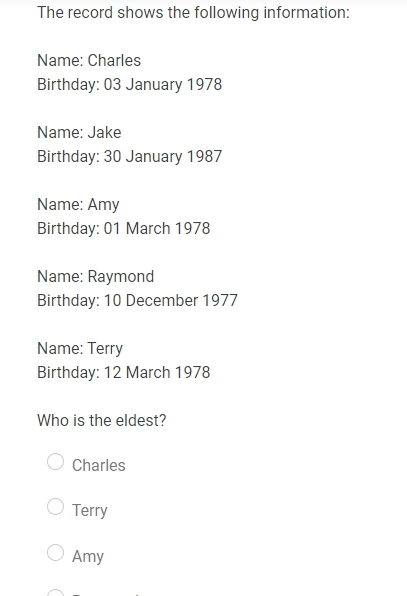Click the "Who is the eldest?" question text
The image size is (407, 596).
[102, 420]
